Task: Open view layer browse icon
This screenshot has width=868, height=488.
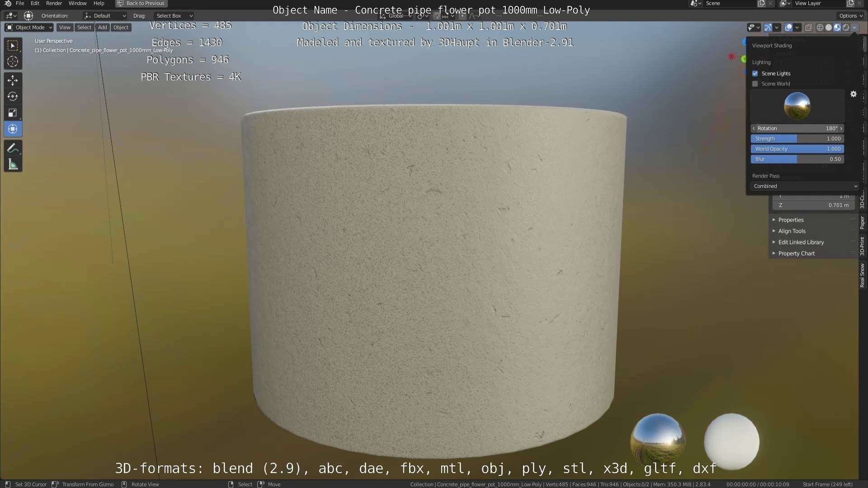Action: coord(785,4)
